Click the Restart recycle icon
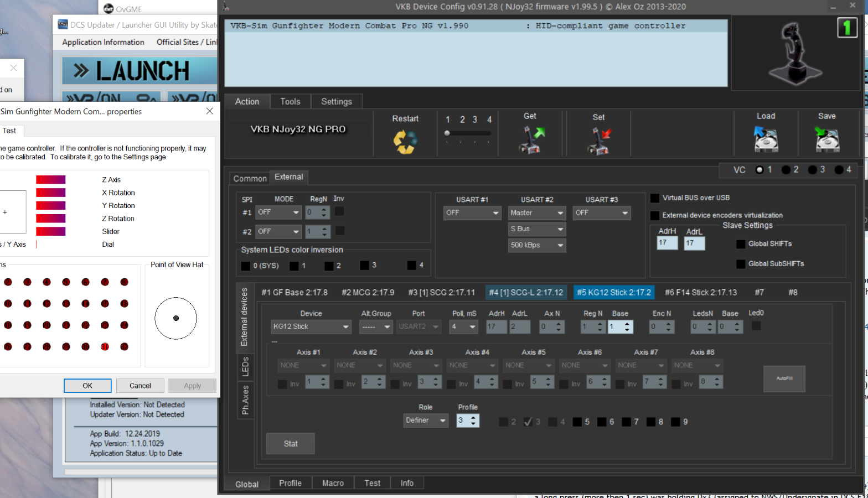This screenshot has height=498, width=868. 405,141
